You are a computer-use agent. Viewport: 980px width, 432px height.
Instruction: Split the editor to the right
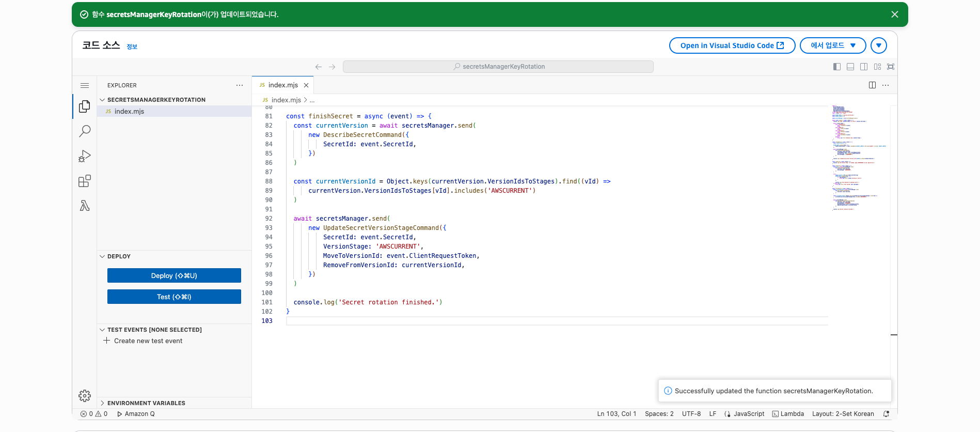(x=872, y=85)
